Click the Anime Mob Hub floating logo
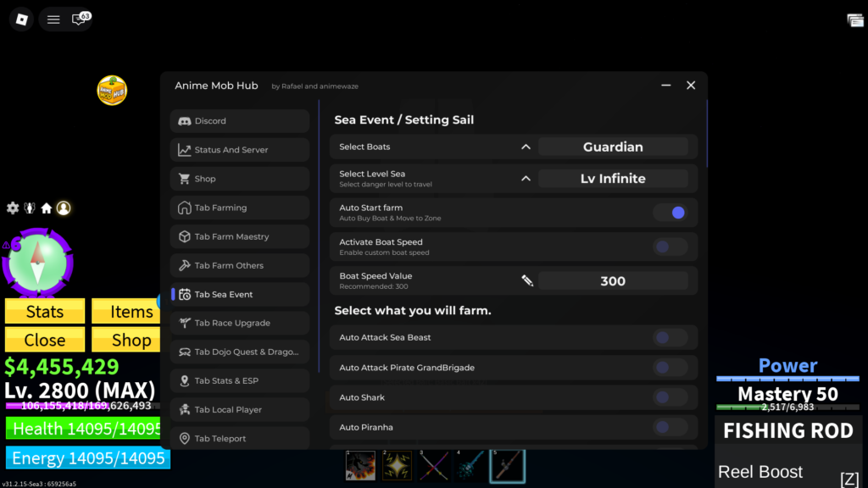 pyautogui.click(x=112, y=90)
